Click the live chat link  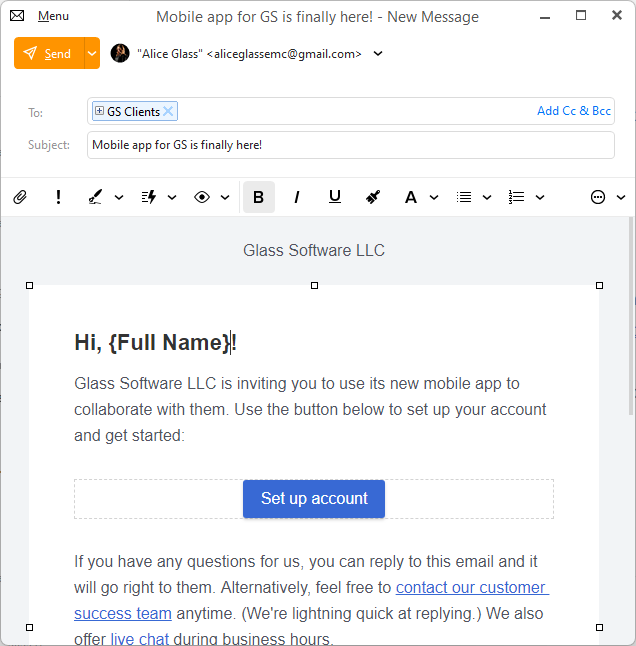click(x=140, y=639)
